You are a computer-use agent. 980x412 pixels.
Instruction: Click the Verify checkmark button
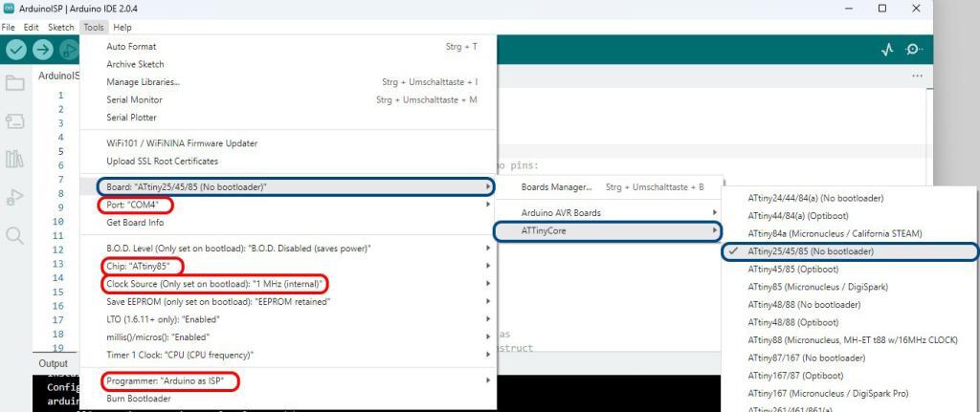pyautogui.click(x=16, y=50)
